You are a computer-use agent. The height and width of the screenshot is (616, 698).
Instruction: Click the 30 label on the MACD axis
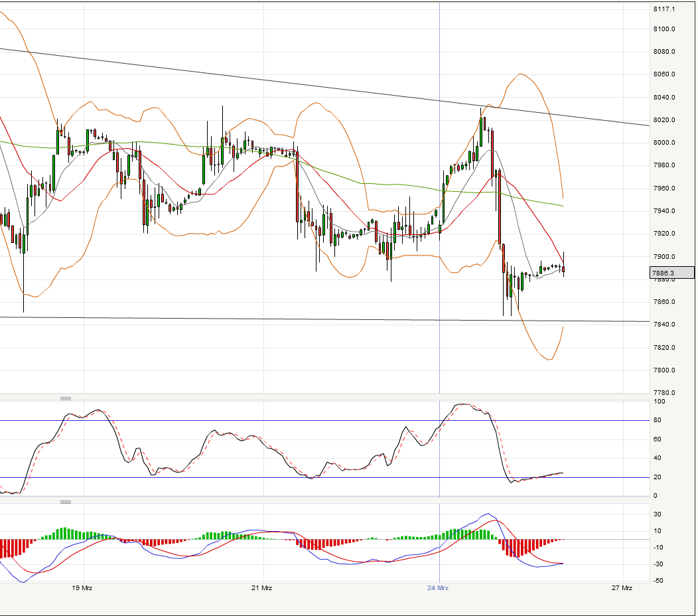pos(659,514)
